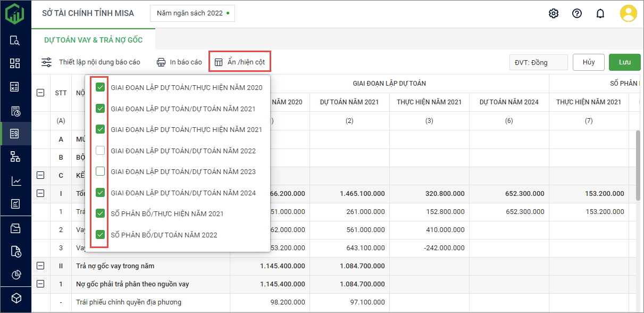Open the Năm ngân sách 2022 selector

[x=193, y=13]
